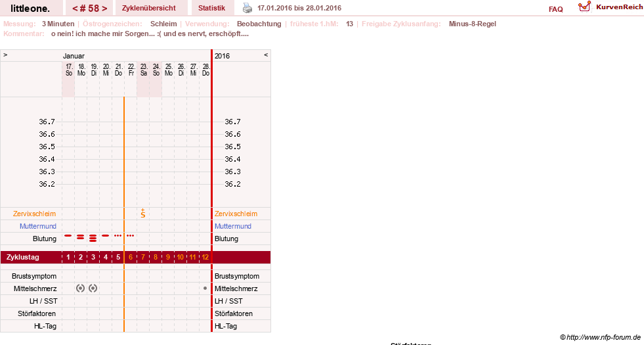Click the spotting dots on cycle day 5
Image resolution: width=644 pixels, height=345 pixels.
click(x=118, y=236)
